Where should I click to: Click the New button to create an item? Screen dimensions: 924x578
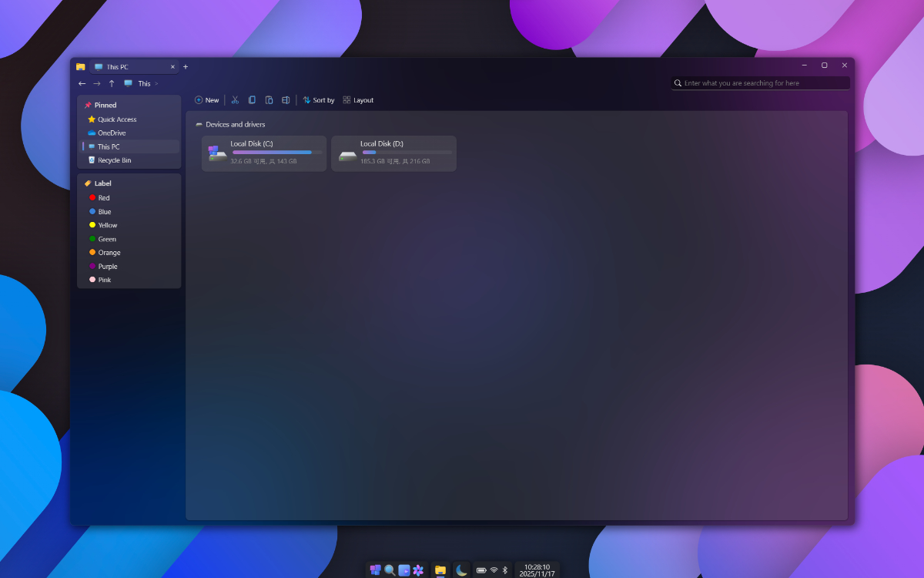coord(206,99)
